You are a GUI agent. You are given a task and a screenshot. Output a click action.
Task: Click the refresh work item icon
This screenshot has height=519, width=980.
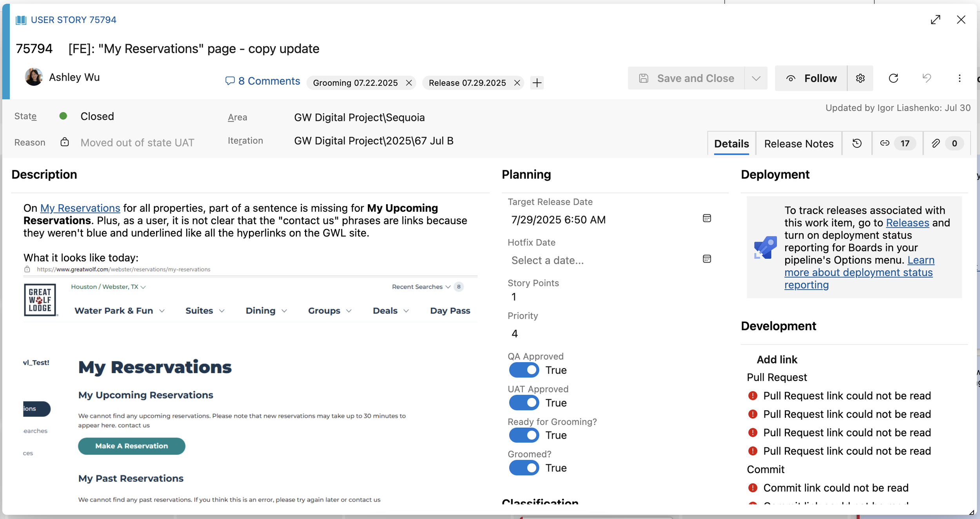893,78
